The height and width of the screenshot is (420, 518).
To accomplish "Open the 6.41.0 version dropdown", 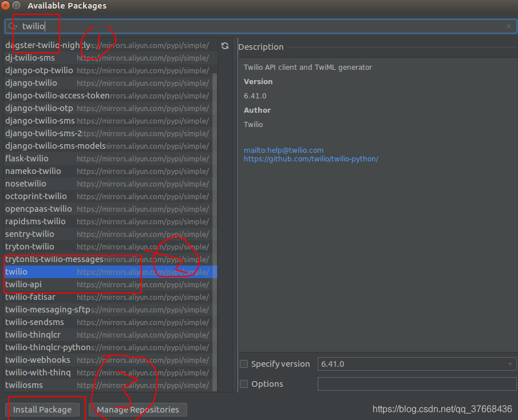I will (x=417, y=364).
